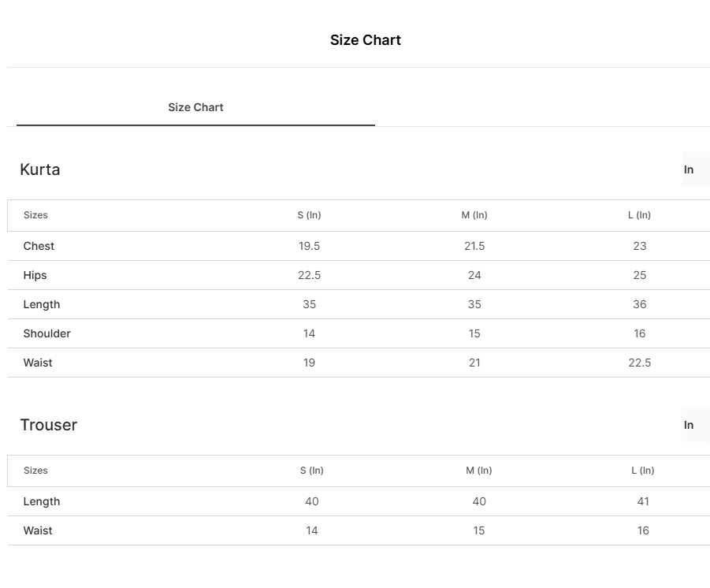The width and height of the screenshot is (710, 588).
Task: Click the Size Chart page title
Action: point(366,39)
